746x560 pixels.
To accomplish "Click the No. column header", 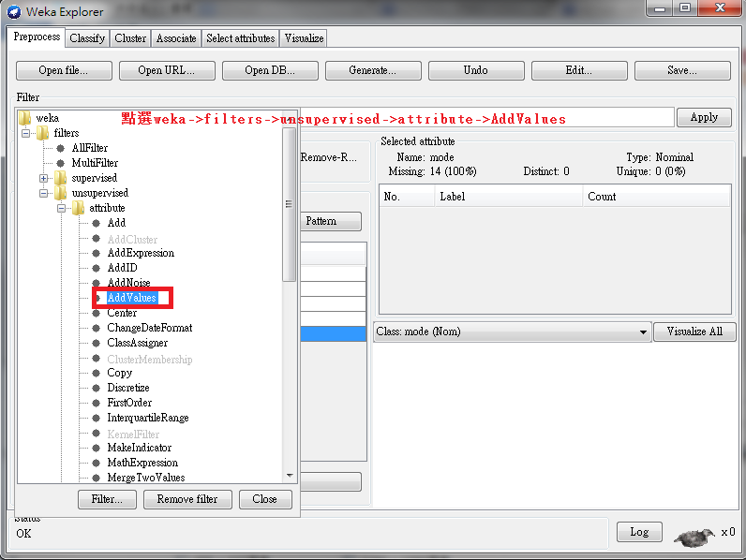I will pos(407,197).
